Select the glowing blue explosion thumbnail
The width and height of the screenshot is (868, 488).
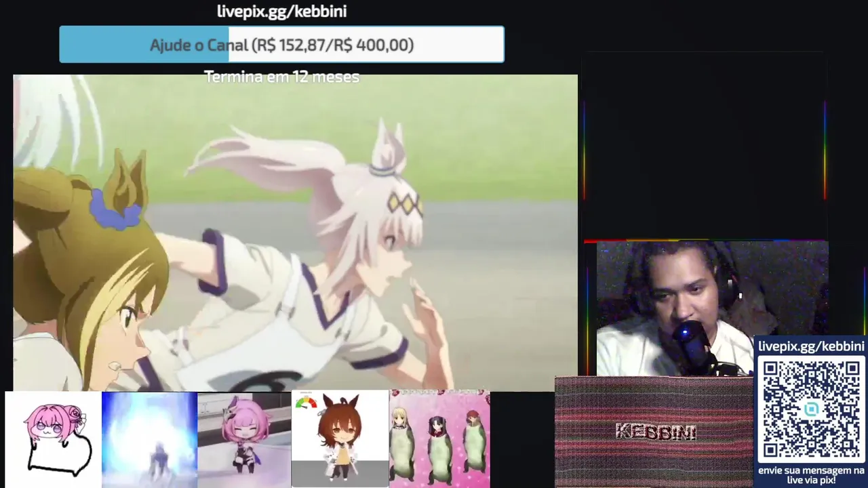[149, 439]
